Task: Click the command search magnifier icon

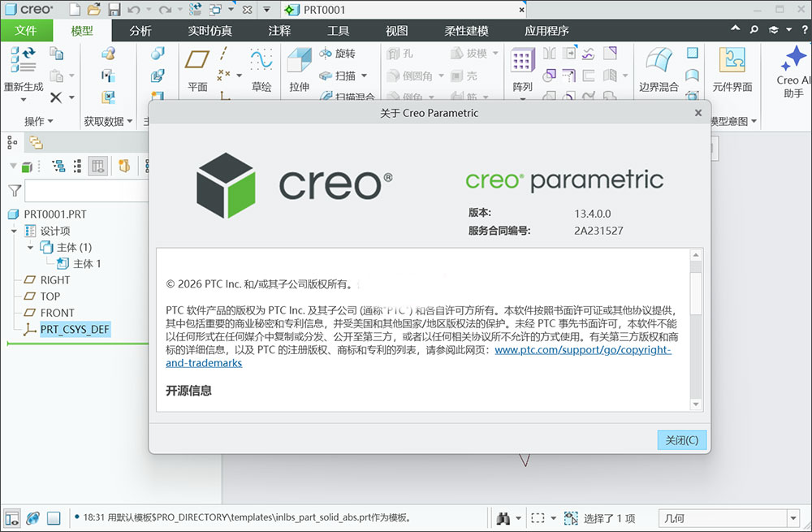Action: tap(754, 29)
